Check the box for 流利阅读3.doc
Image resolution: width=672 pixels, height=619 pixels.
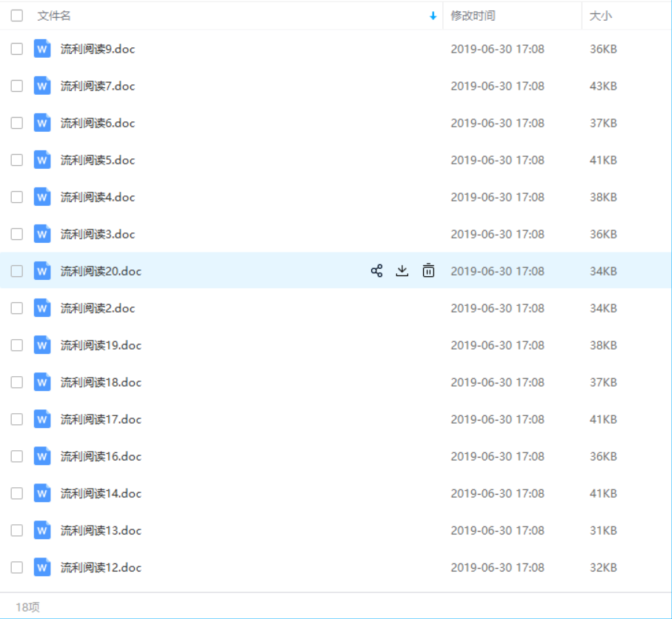(17, 234)
